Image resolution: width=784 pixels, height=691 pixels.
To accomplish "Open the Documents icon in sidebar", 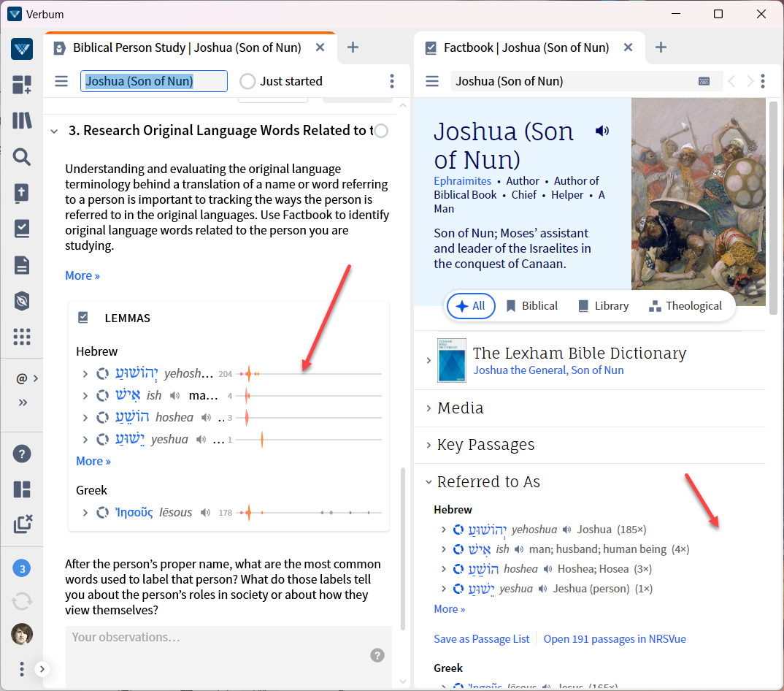I will point(22,264).
